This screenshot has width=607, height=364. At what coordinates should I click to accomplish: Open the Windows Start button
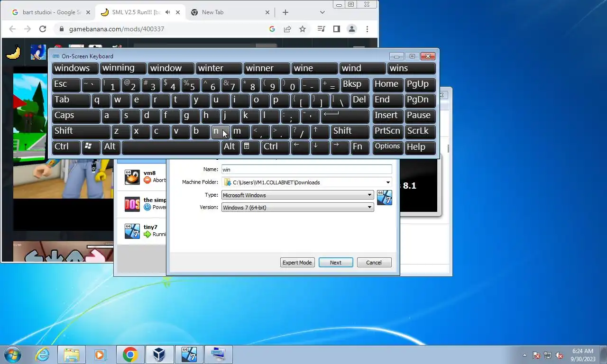coord(13,355)
